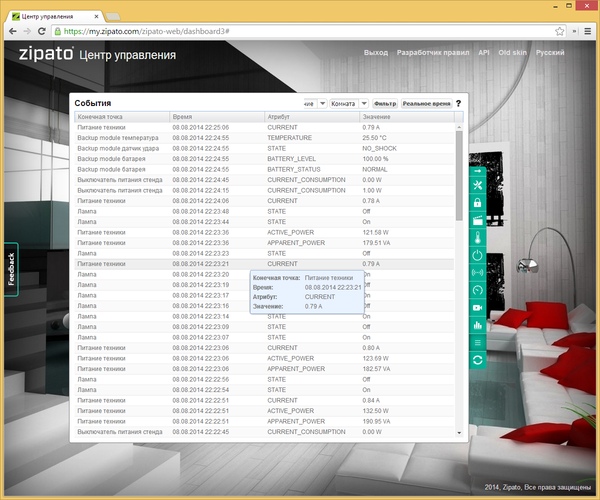Select the Backup module датчик удара row
Viewport: 600px width, 500px height.
coord(264,148)
